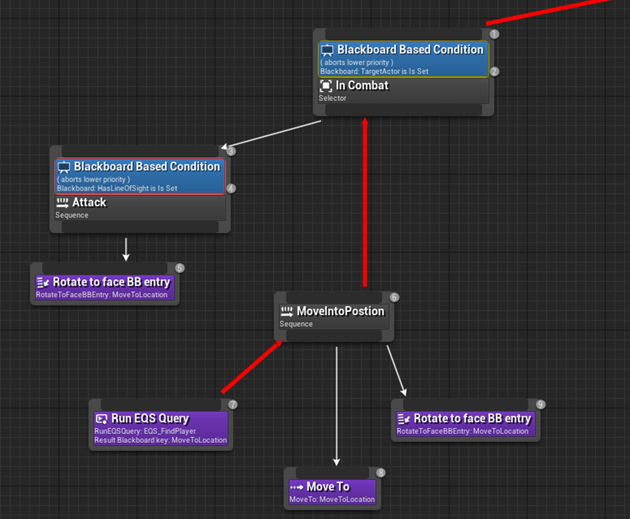Click the 'Selector' label under In Combat

(x=332, y=98)
